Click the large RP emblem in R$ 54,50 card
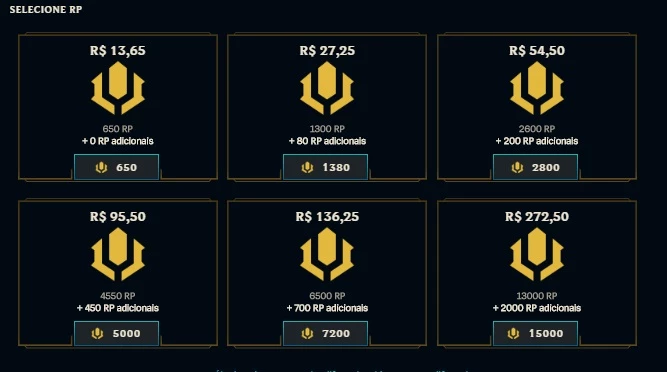667x372 pixels. [x=537, y=88]
